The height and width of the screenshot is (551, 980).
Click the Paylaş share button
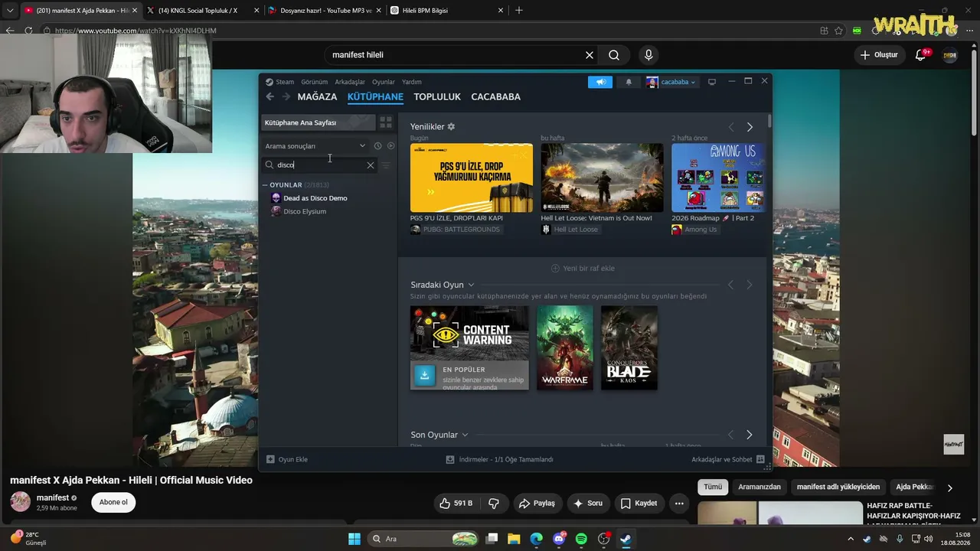coord(536,504)
